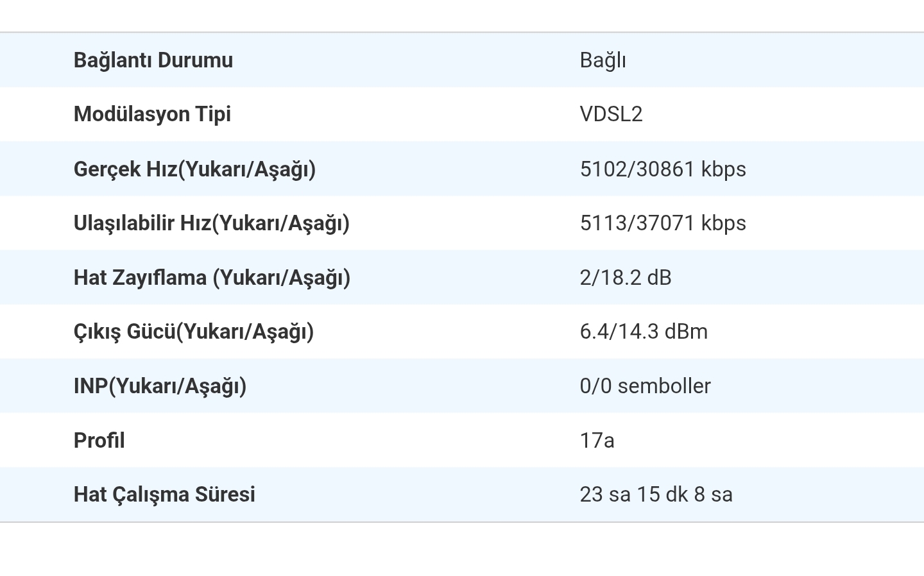Click the VDSL2 modulation value
The image size is (924, 576).
pos(611,114)
